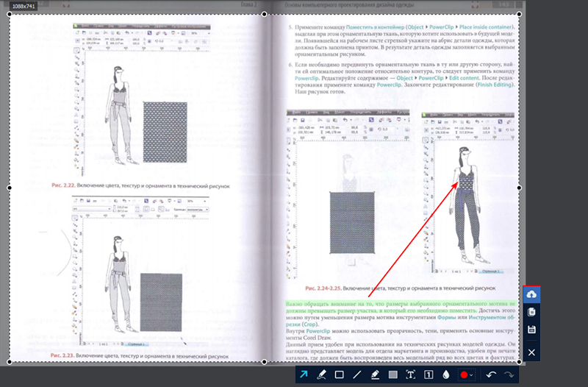588x387 pixels.
Task: Click the bottom-center selection resize handle
Action: click(x=265, y=362)
